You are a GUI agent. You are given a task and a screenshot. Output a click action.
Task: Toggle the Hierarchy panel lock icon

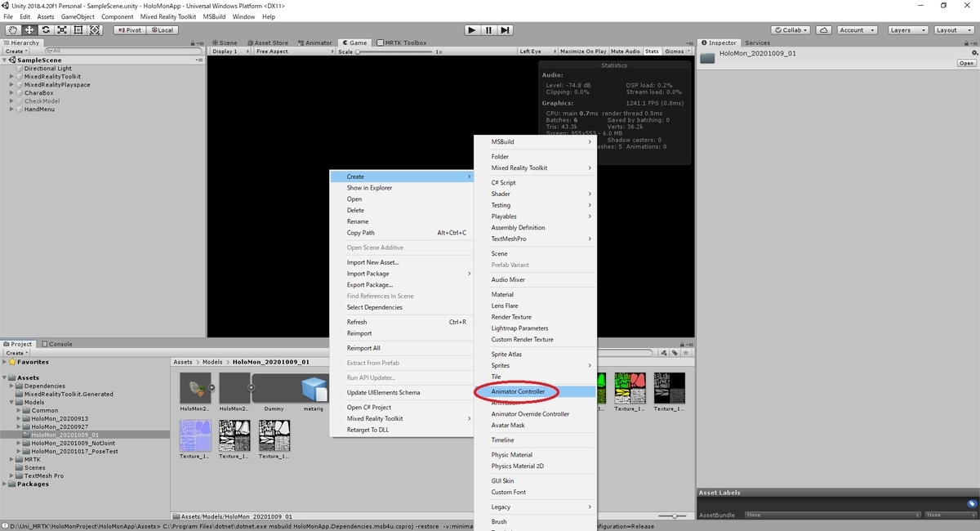(191, 42)
